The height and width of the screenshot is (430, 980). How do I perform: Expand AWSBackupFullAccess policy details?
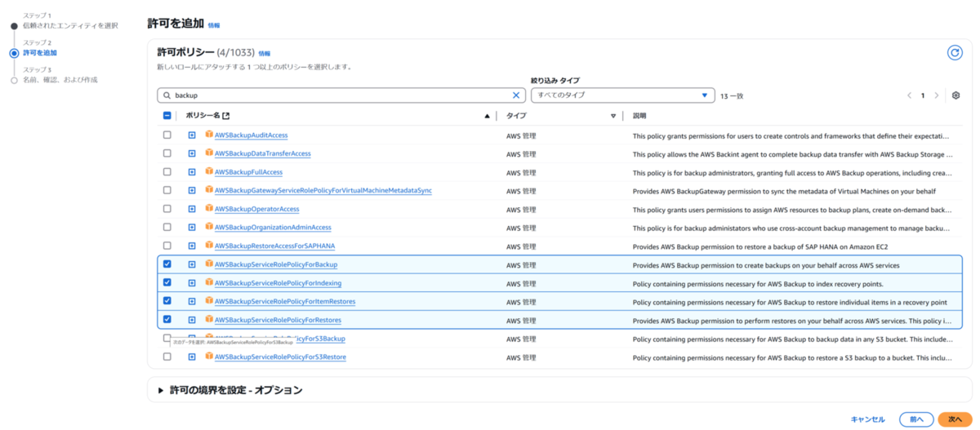[x=192, y=171]
